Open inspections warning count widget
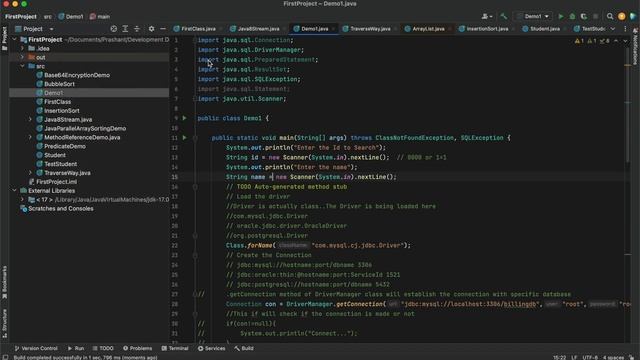640x360 pixels. 592,41
